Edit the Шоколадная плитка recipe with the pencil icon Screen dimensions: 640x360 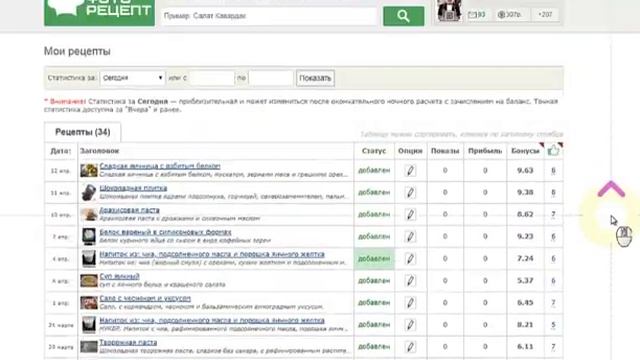coord(411,192)
